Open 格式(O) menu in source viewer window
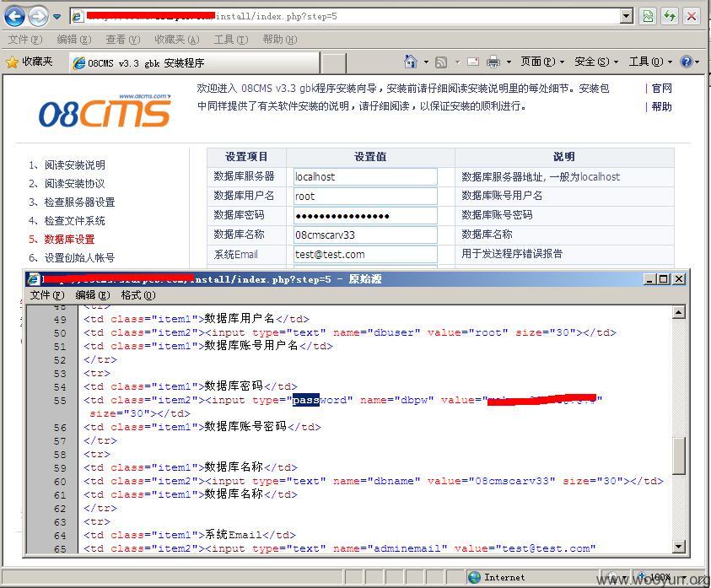Viewport: 711px width, 588px height. tap(138, 295)
